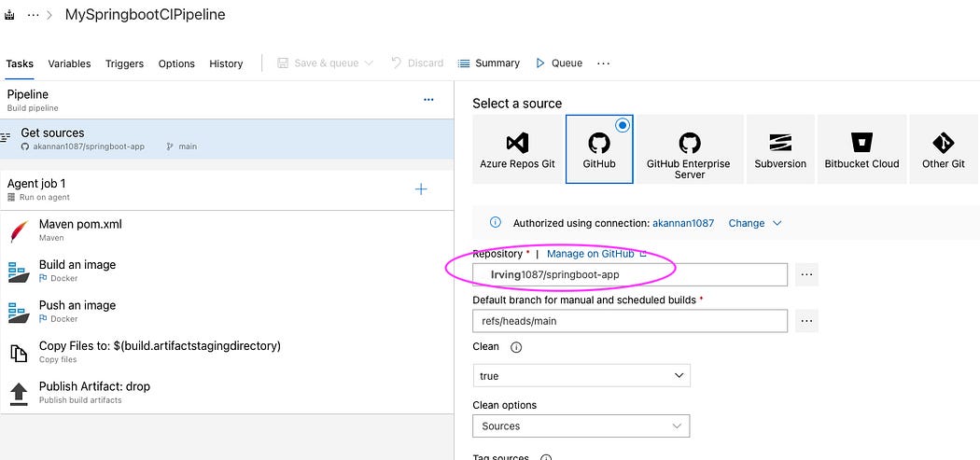Click the default branch input field
The height and width of the screenshot is (460, 980).
(x=630, y=321)
